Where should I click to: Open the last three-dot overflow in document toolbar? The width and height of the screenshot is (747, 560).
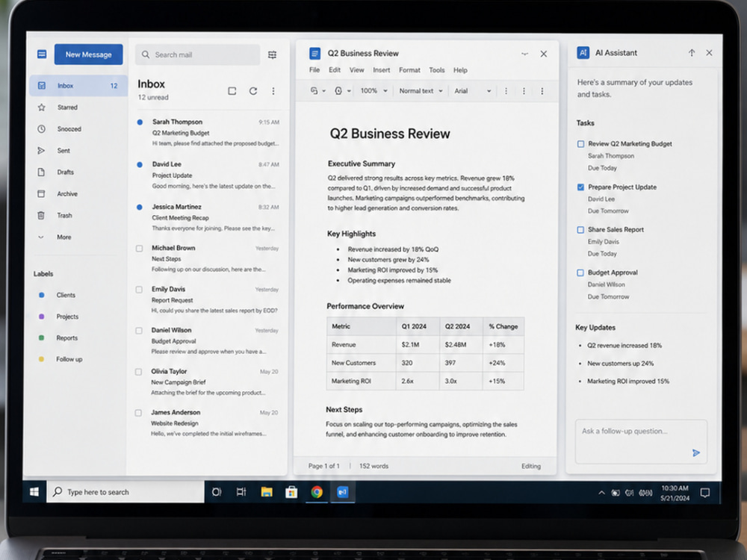(542, 91)
